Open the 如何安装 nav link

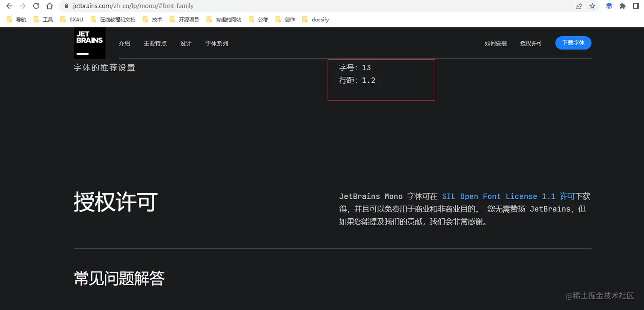[x=496, y=43]
